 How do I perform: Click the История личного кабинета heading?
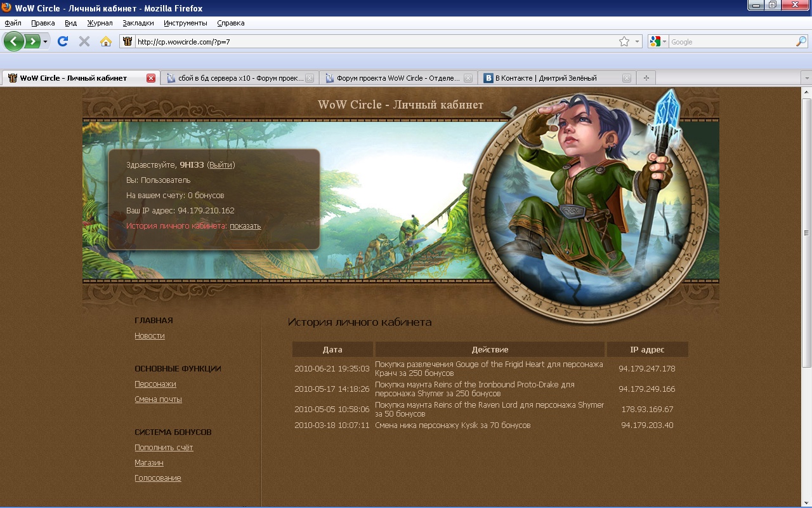(x=360, y=323)
